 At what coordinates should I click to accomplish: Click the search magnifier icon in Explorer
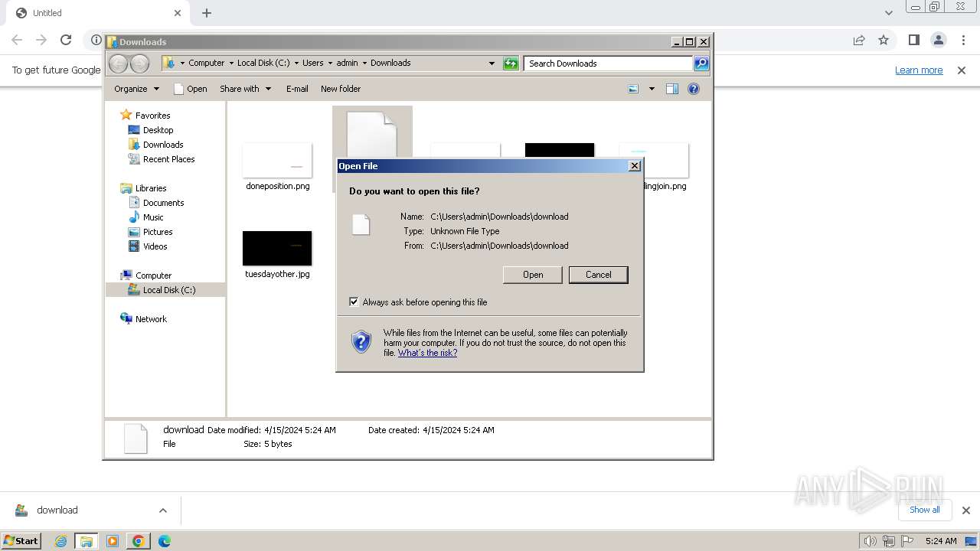click(x=701, y=64)
